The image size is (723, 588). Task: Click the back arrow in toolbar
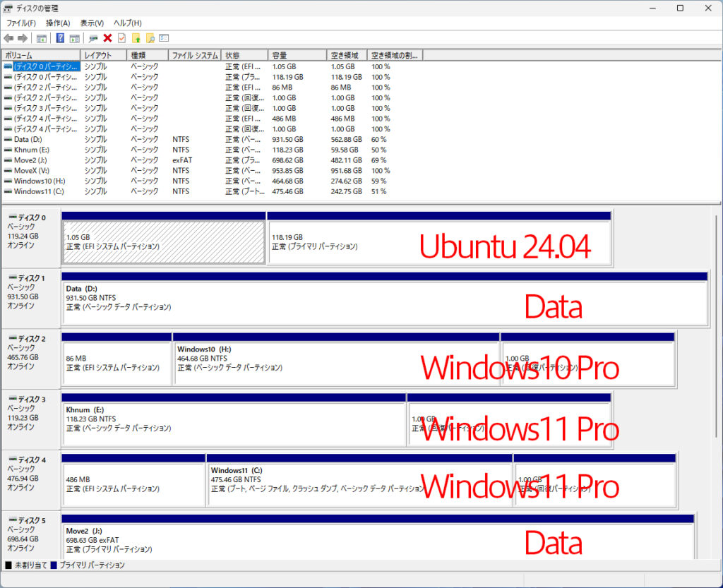coord(8,38)
